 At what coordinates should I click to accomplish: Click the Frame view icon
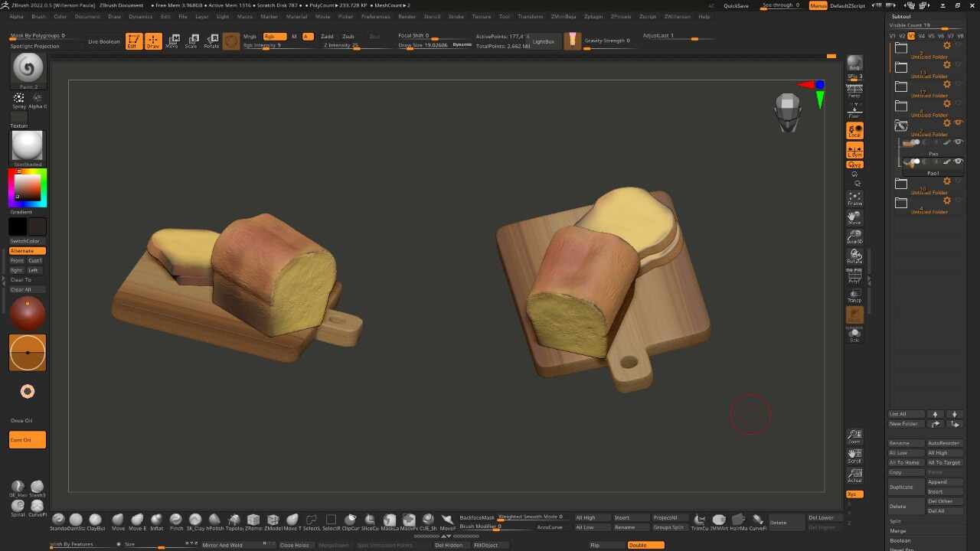tap(854, 198)
